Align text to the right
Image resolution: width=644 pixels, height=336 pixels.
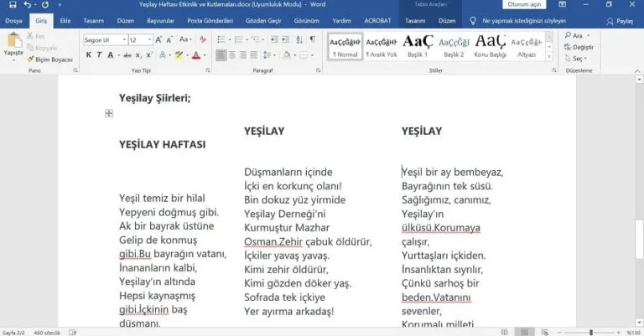coord(243,55)
